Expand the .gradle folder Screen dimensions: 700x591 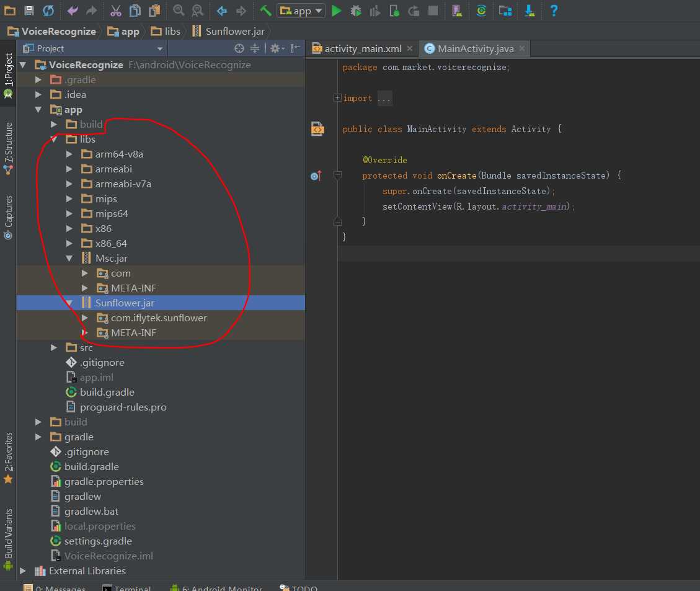click(x=38, y=79)
